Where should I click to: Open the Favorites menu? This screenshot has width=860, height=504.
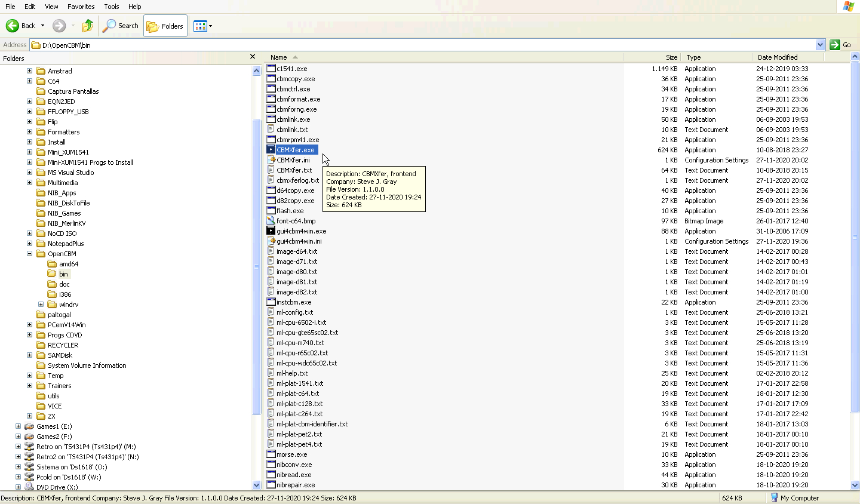click(x=81, y=7)
